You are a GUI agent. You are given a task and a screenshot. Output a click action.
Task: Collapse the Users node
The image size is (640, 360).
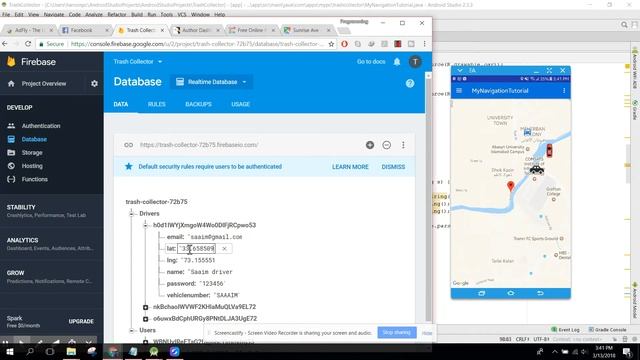pos(131,330)
